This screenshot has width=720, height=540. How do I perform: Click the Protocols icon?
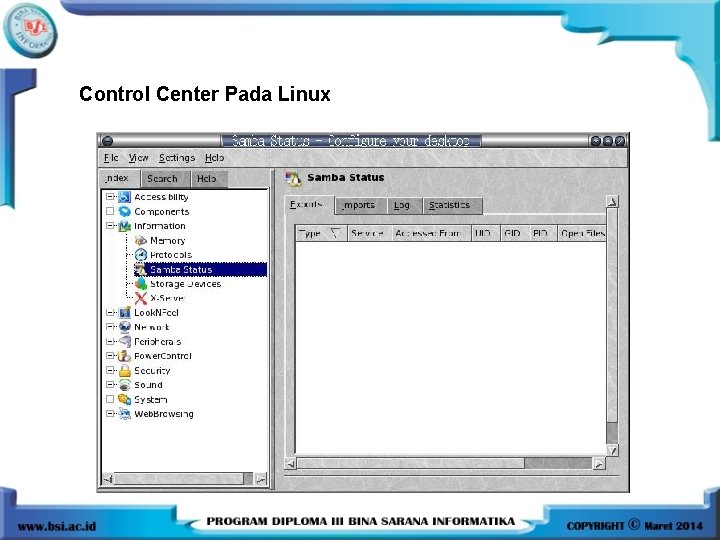pyautogui.click(x=141, y=254)
